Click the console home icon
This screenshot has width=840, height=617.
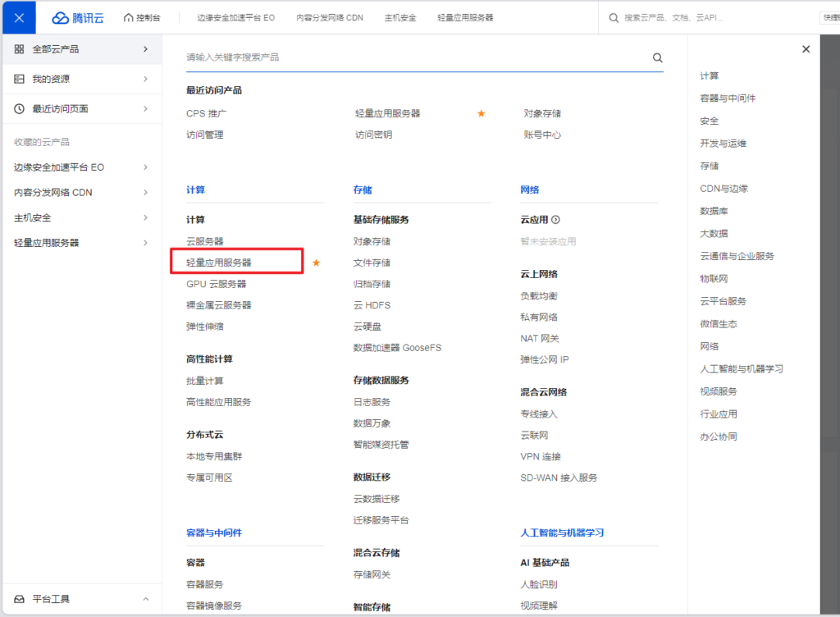[129, 17]
